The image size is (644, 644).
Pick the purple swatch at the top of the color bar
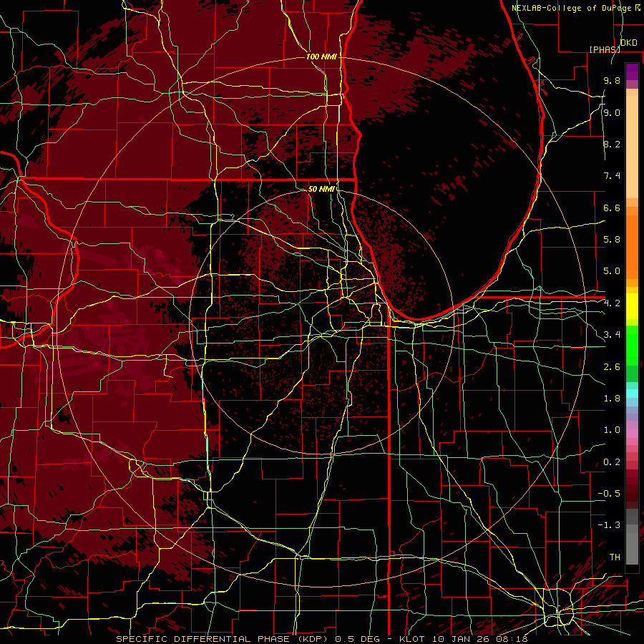pyautogui.click(x=632, y=72)
